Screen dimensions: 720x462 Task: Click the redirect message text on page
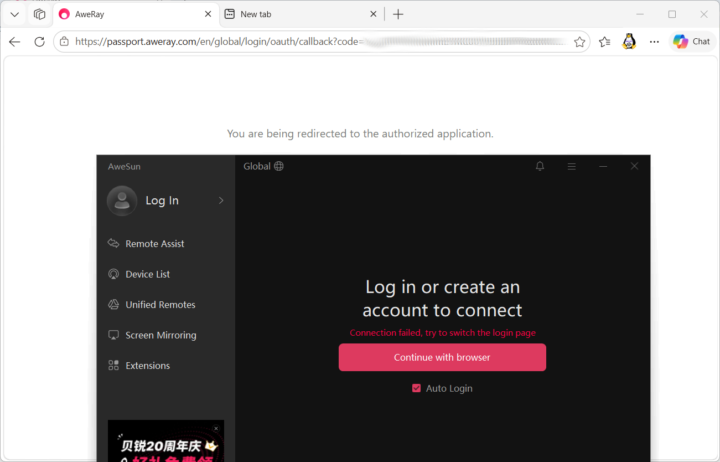click(360, 134)
